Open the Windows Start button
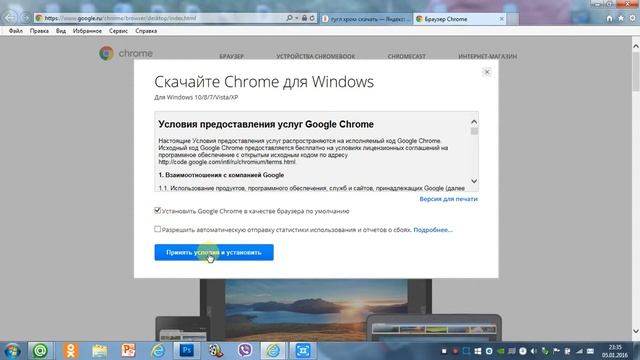 [x=12, y=351]
